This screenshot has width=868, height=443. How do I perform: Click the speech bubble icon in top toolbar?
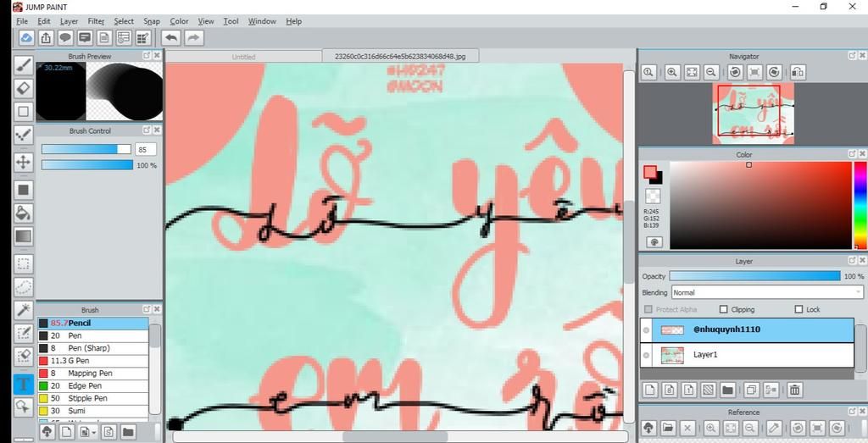pos(65,37)
